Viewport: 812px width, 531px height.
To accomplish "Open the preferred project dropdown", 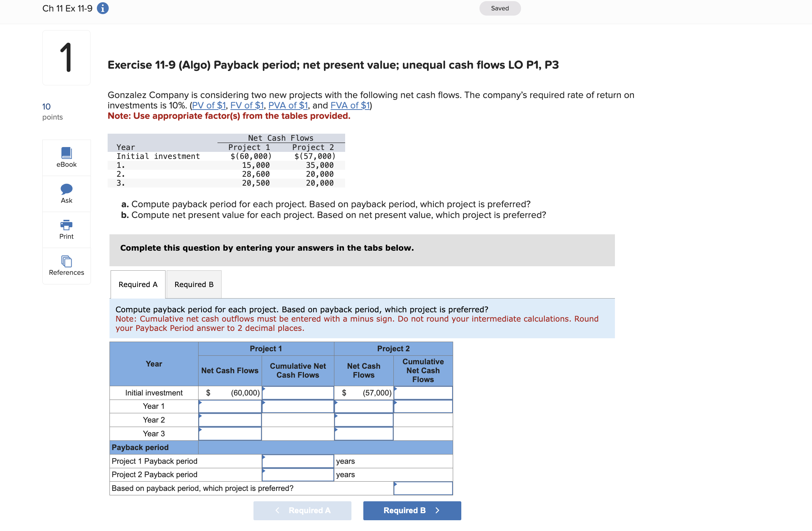I will point(423,488).
